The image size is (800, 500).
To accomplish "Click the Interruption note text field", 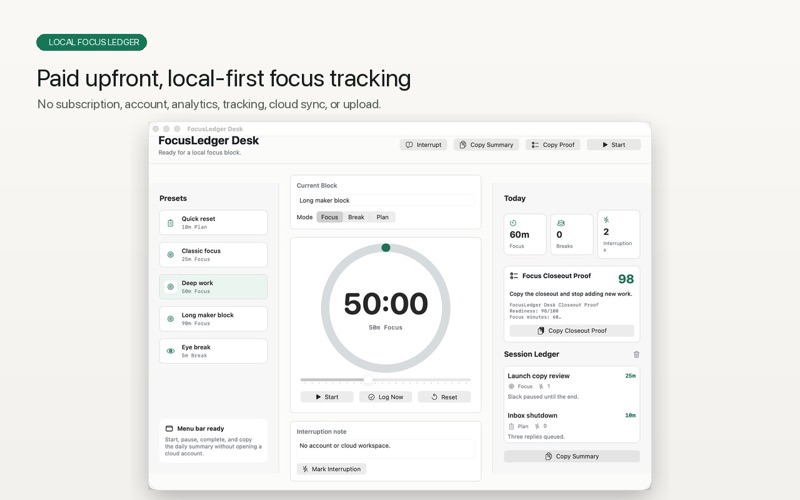I will click(385, 448).
